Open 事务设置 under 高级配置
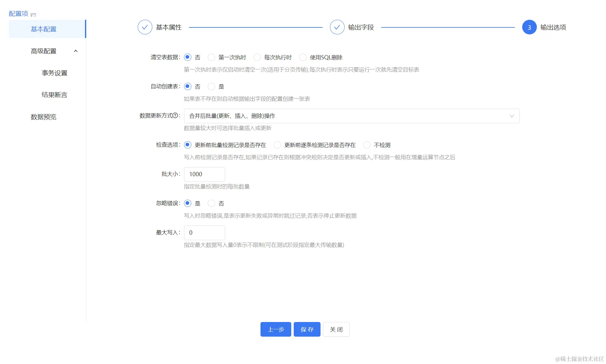The width and height of the screenshot is (606, 364). pyautogui.click(x=55, y=73)
